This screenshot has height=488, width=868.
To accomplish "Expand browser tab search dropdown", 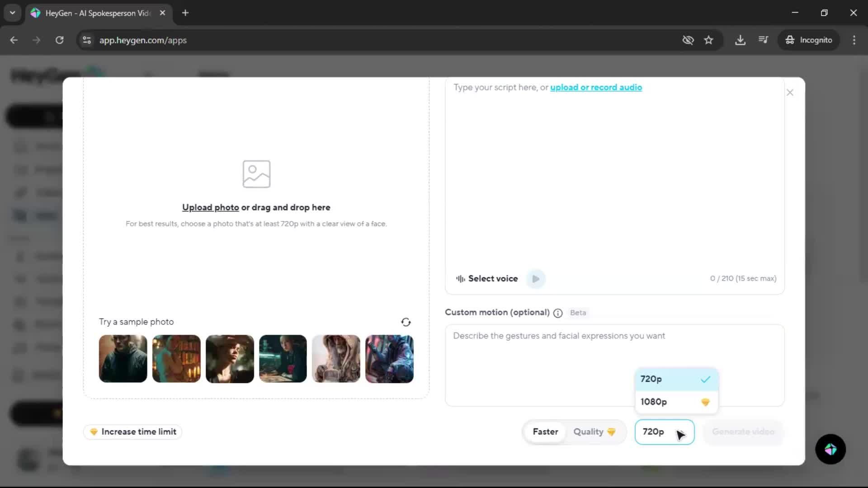I will [13, 13].
